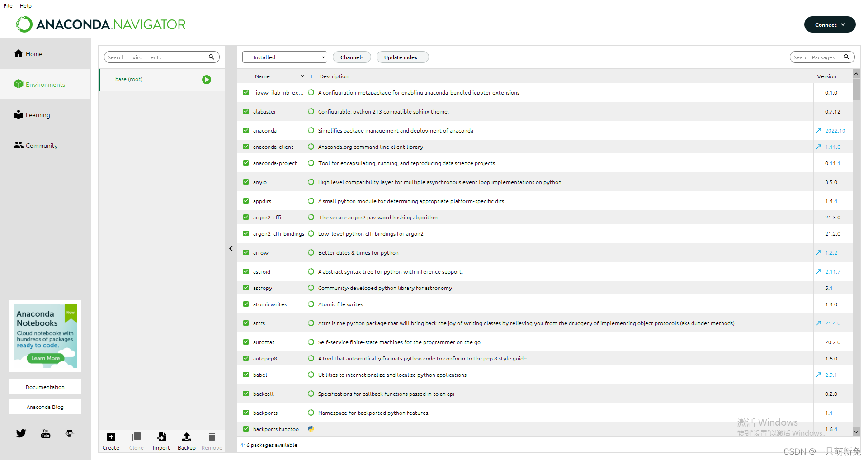This screenshot has height=460, width=868.
Task: Open the File menu
Action: tap(8, 6)
